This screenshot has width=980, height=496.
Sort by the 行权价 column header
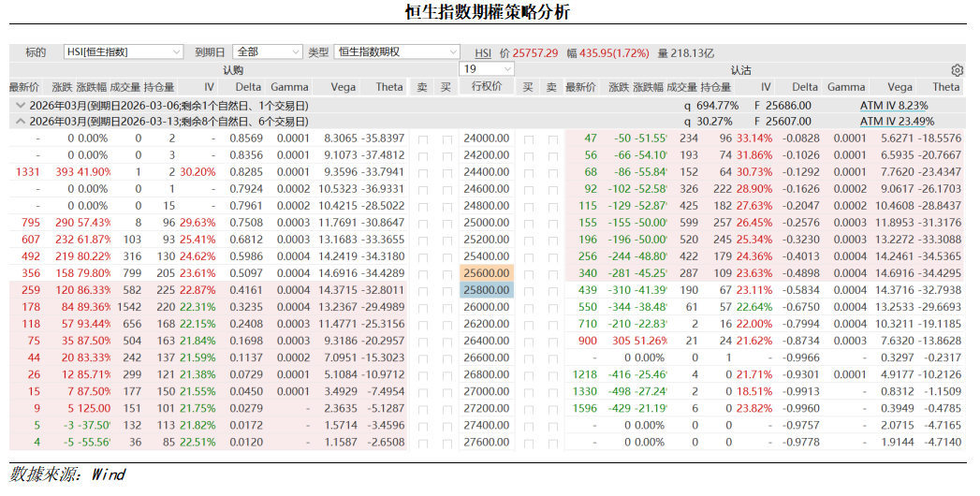click(x=487, y=87)
